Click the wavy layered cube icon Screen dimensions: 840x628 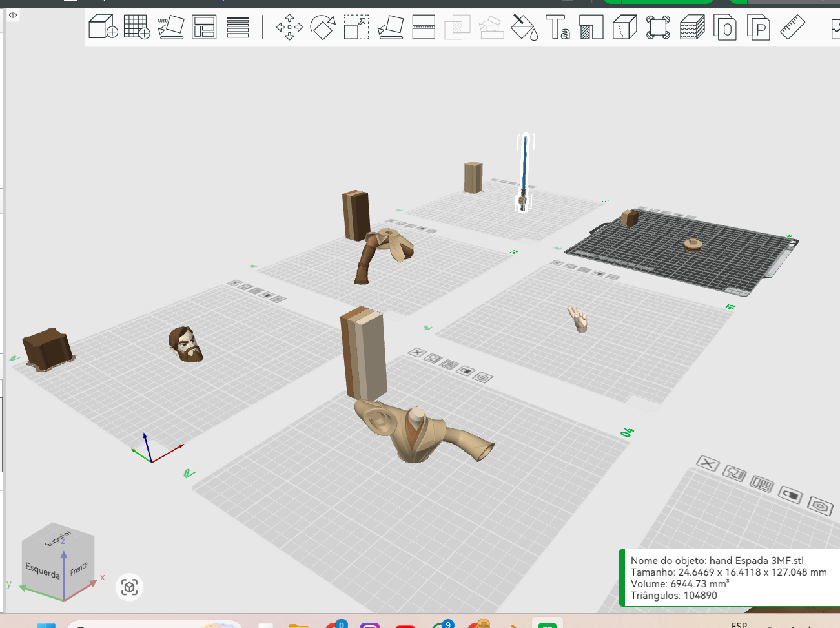[x=692, y=27]
